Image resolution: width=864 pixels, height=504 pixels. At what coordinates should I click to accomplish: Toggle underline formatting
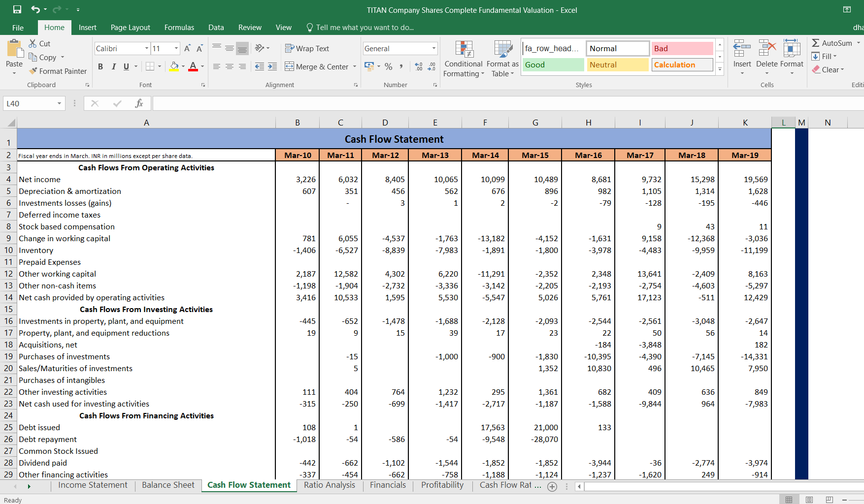click(126, 66)
